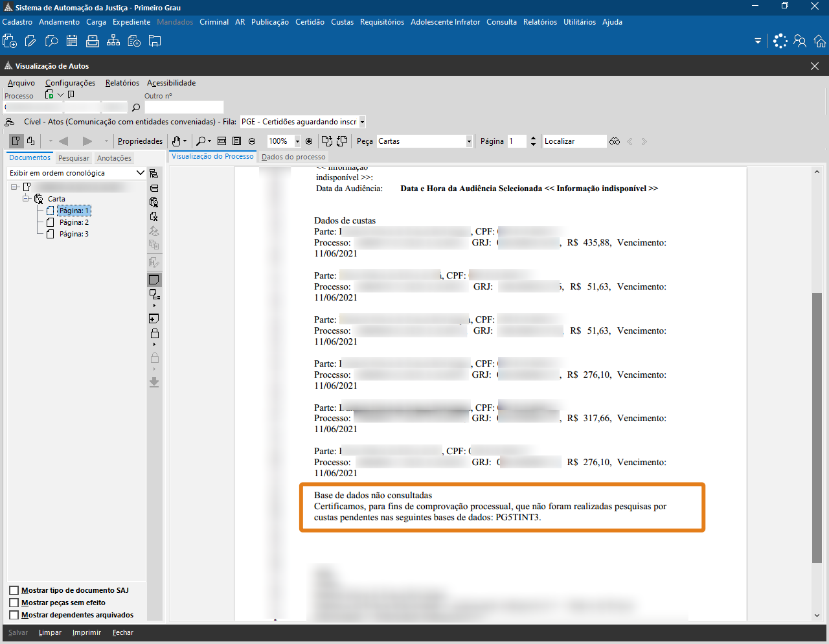Click the Propriedades button
829x644 pixels.
point(140,141)
